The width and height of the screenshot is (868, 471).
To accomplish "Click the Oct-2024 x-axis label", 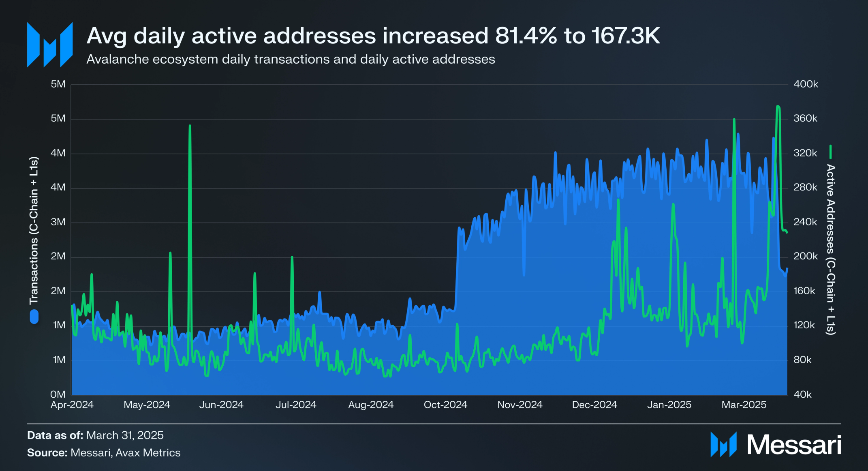I will 445,405.
